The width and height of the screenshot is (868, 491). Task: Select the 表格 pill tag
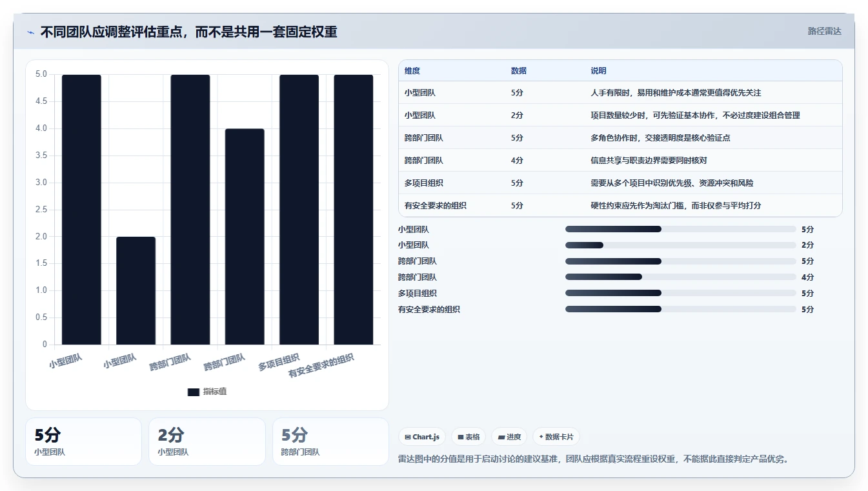tap(469, 437)
